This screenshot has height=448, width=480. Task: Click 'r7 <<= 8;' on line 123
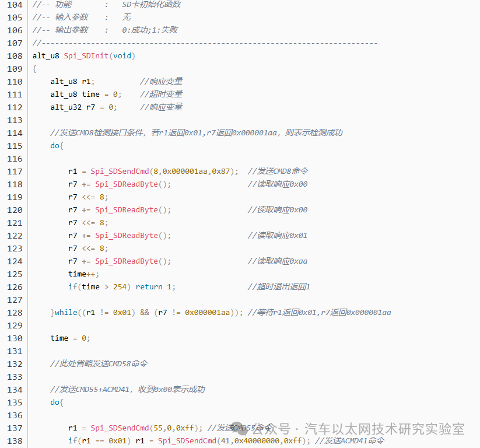88,249
